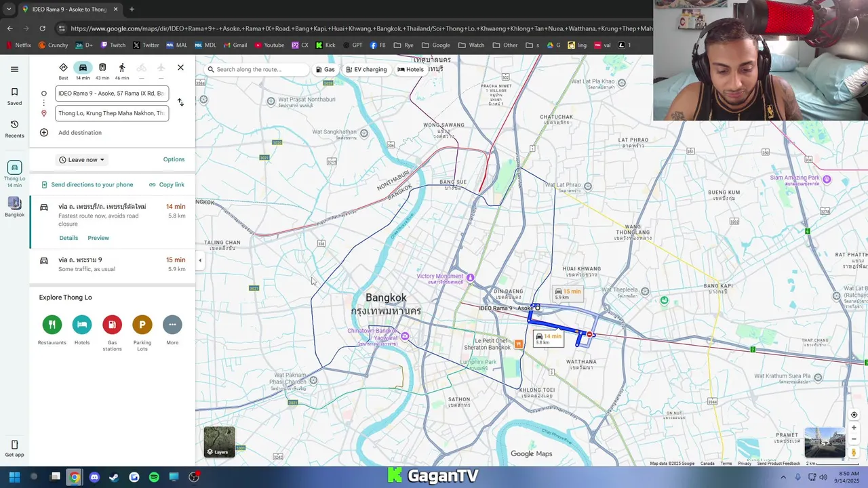Open Twitch bookmark
The image size is (868, 488).
tap(113, 45)
